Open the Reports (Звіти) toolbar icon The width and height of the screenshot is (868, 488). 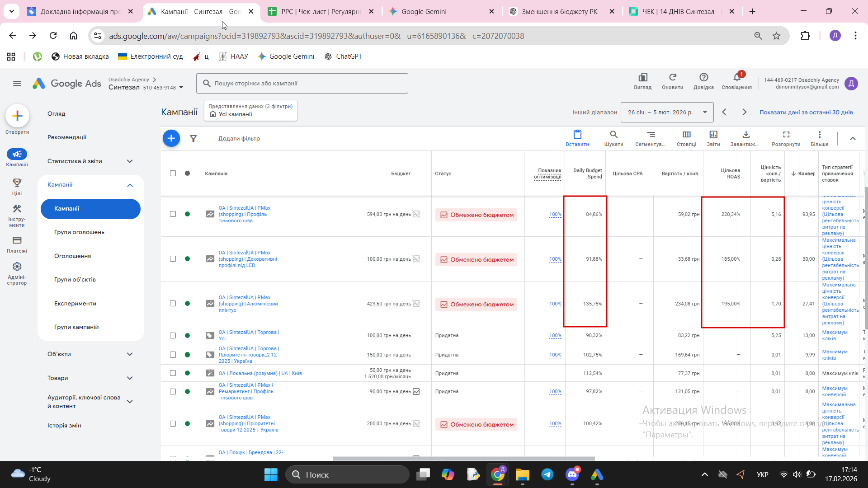(713, 135)
